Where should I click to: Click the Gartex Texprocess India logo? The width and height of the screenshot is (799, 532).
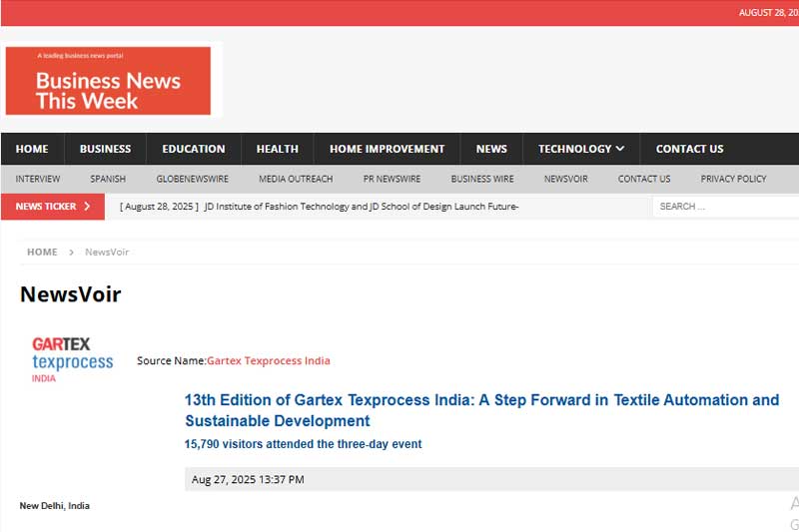72,359
